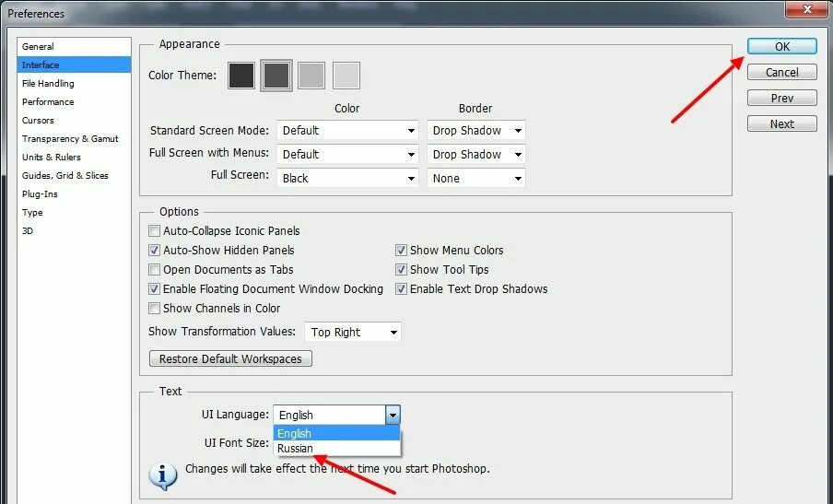Cancel the Preferences dialog

coord(782,72)
